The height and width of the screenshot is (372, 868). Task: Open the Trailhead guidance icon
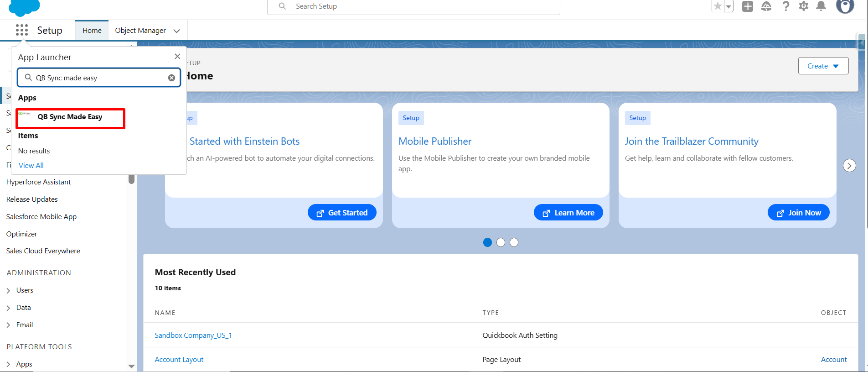point(766,6)
